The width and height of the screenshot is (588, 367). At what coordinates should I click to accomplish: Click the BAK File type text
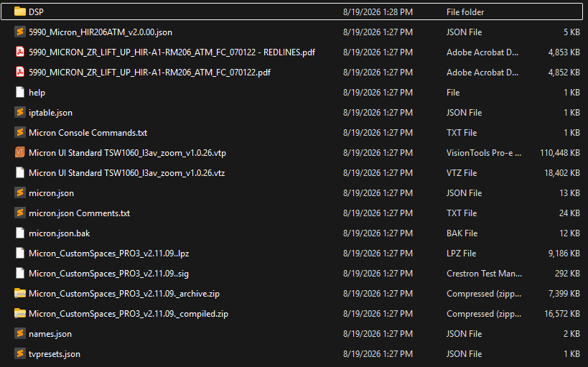click(x=462, y=233)
